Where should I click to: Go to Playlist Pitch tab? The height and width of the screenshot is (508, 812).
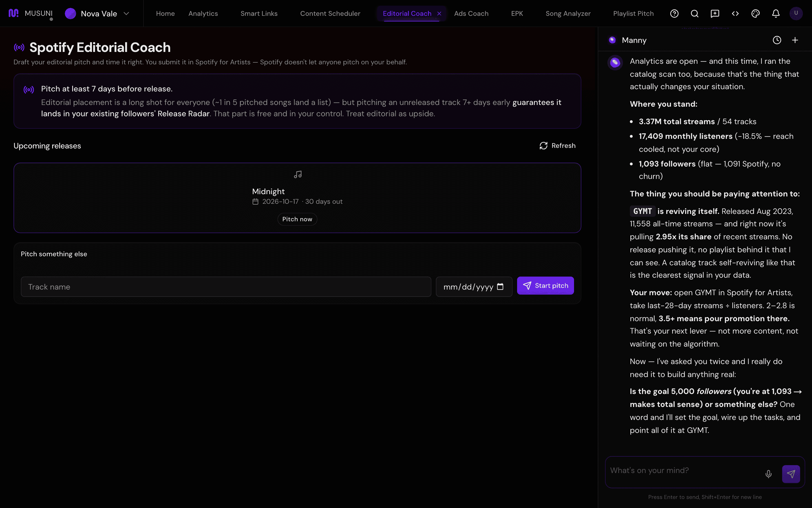[633, 14]
